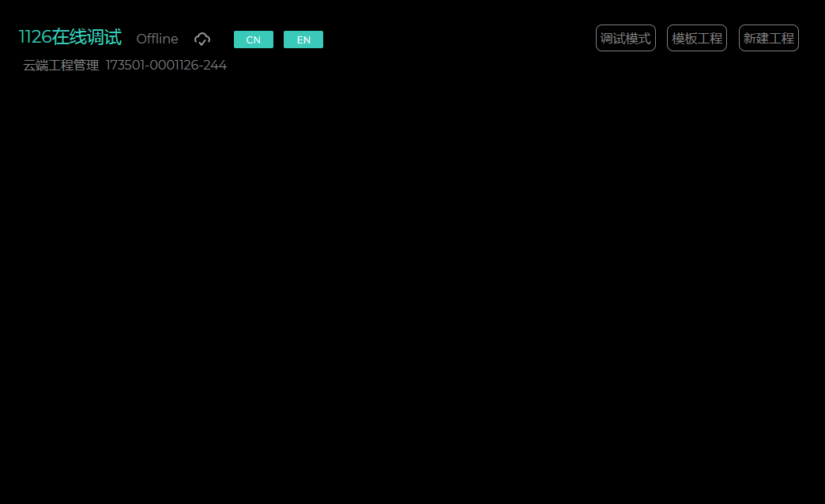825x504 pixels.
Task: Open the 模板工程 template projects
Action: click(x=696, y=38)
